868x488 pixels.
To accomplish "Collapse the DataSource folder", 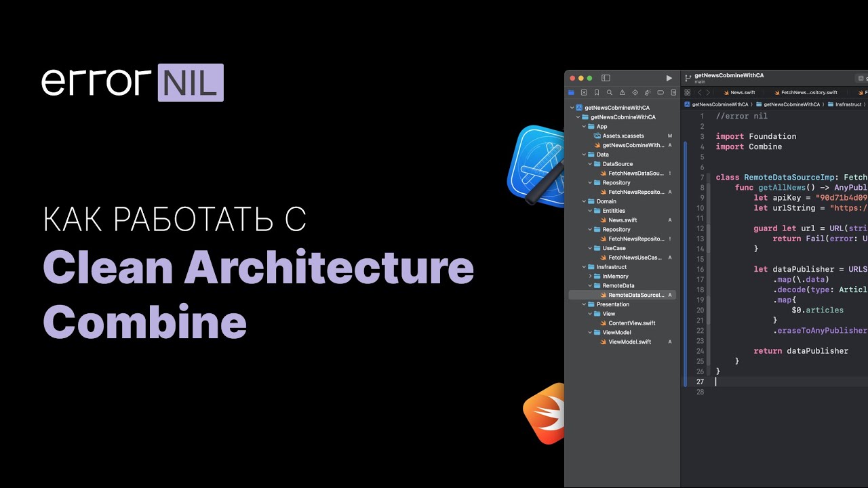I will [591, 164].
